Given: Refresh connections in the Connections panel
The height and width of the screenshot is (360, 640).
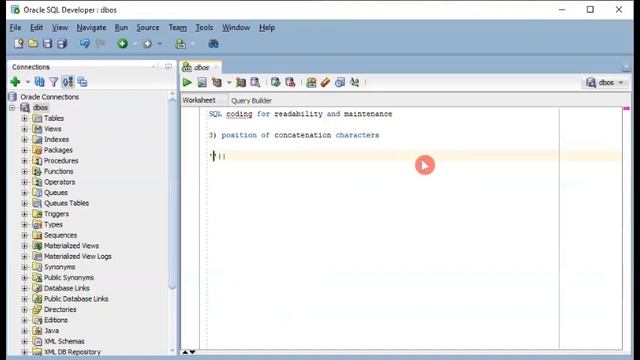Looking at the screenshot, I should [40, 82].
